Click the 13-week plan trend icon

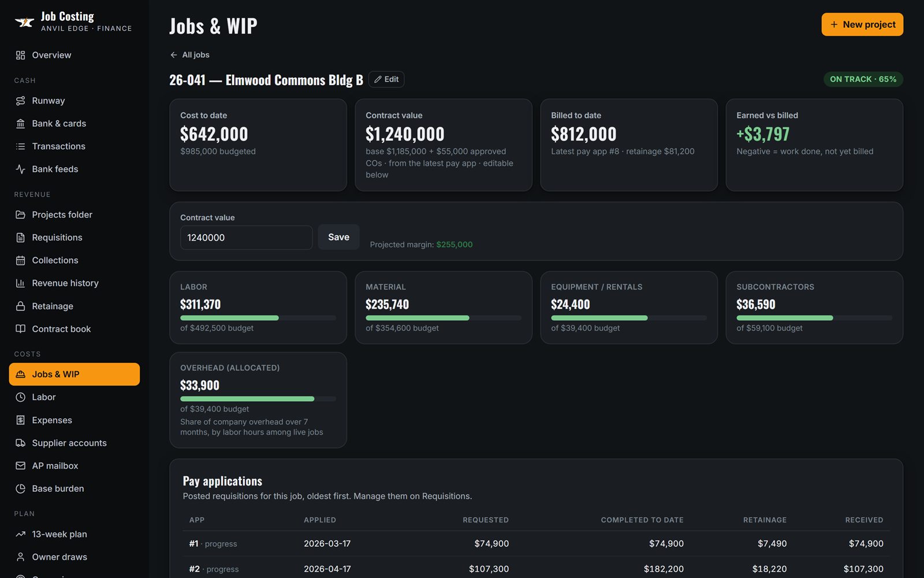[x=20, y=534]
